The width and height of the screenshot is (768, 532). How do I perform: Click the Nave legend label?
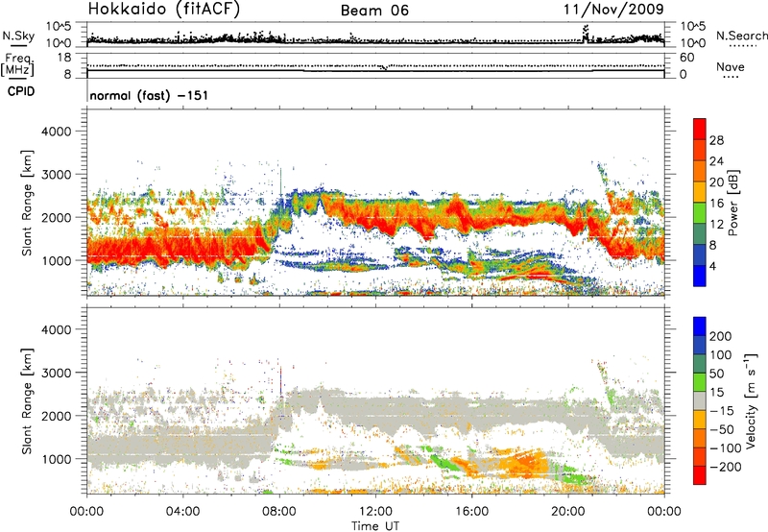731,66
